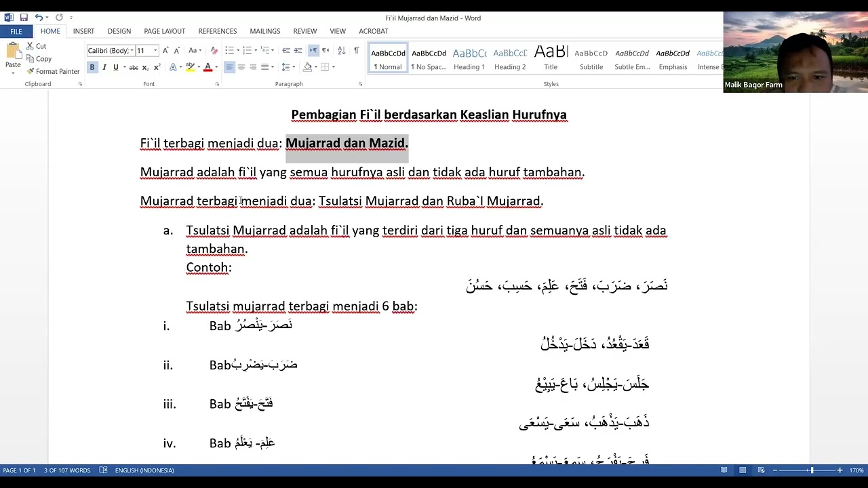Viewport: 868px width, 488px height.
Task: Click word count in status bar
Action: point(67,470)
